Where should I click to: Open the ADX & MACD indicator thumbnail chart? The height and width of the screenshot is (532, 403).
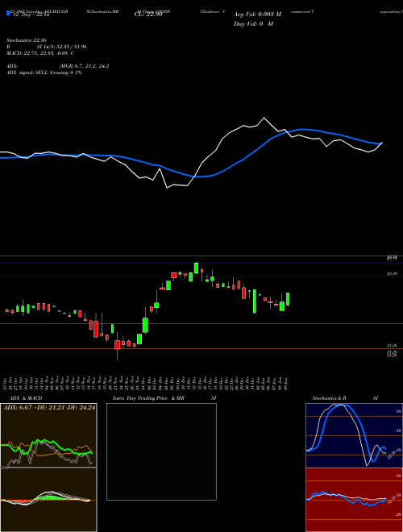click(x=48, y=435)
